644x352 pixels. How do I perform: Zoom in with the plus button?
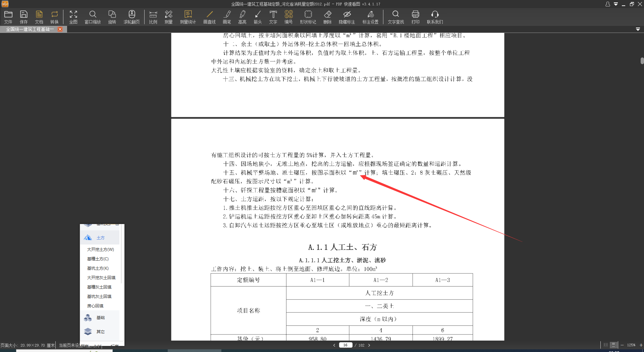point(641,345)
